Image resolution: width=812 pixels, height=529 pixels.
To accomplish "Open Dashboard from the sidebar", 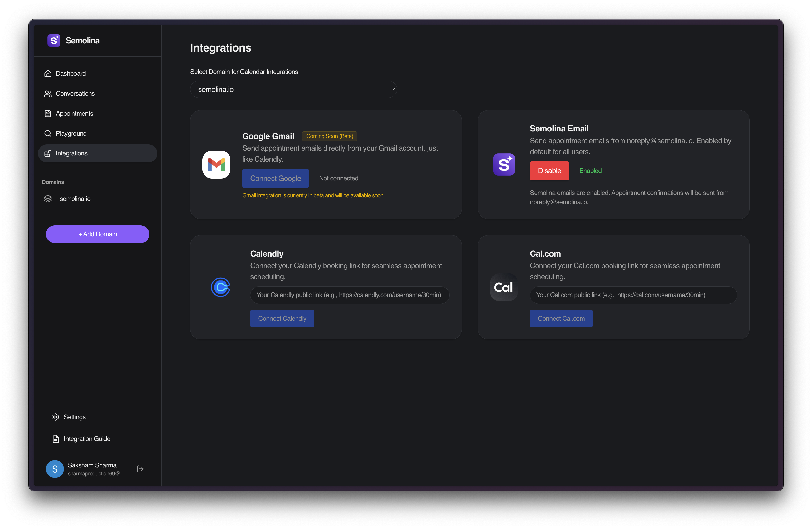I will (x=98, y=74).
